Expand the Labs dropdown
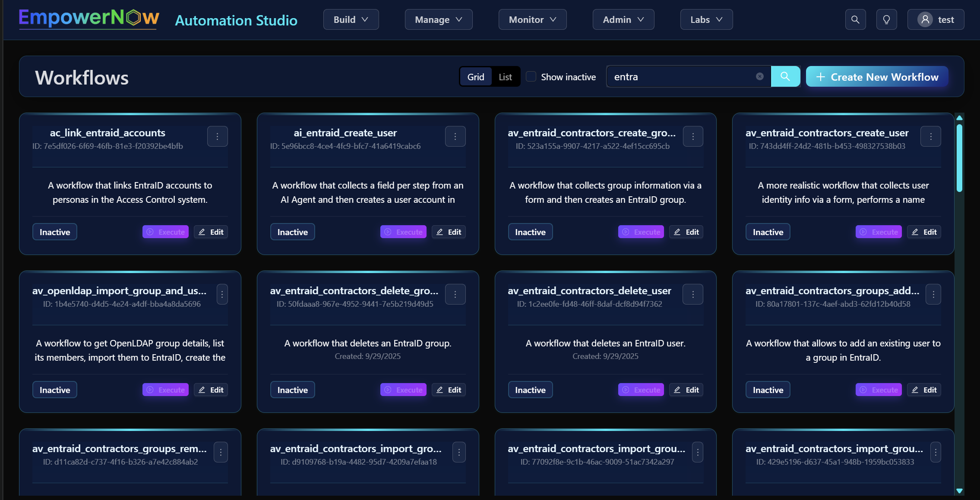The height and width of the screenshot is (500, 980). pos(706,19)
